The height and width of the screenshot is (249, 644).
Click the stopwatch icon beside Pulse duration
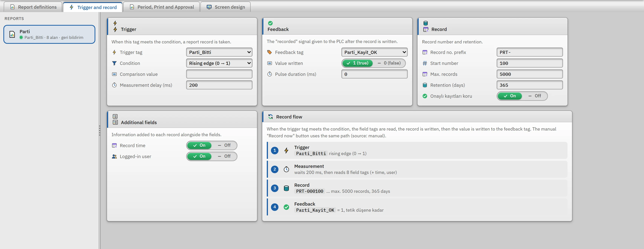click(x=269, y=74)
